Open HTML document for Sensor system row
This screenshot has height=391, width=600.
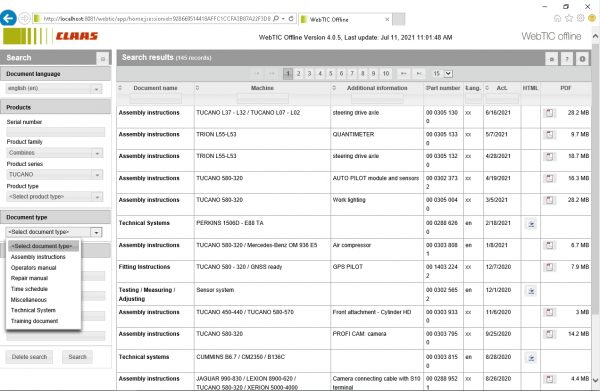[x=531, y=291]
